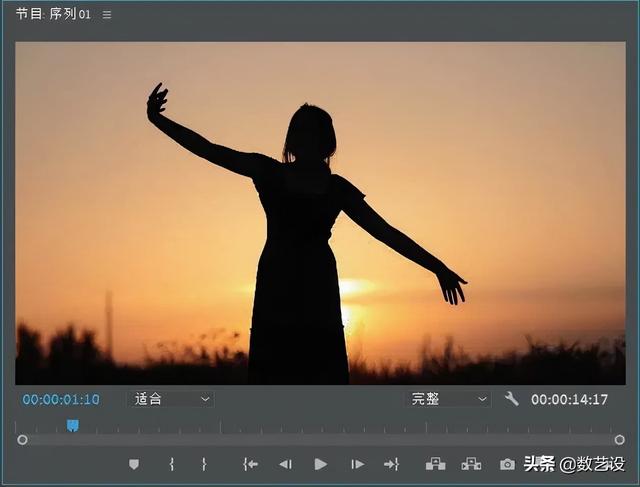Select the 节目: 序列01 panel tab
This screenshot has width=640, height=487.
pyautogui.click(x=53, y=15)
